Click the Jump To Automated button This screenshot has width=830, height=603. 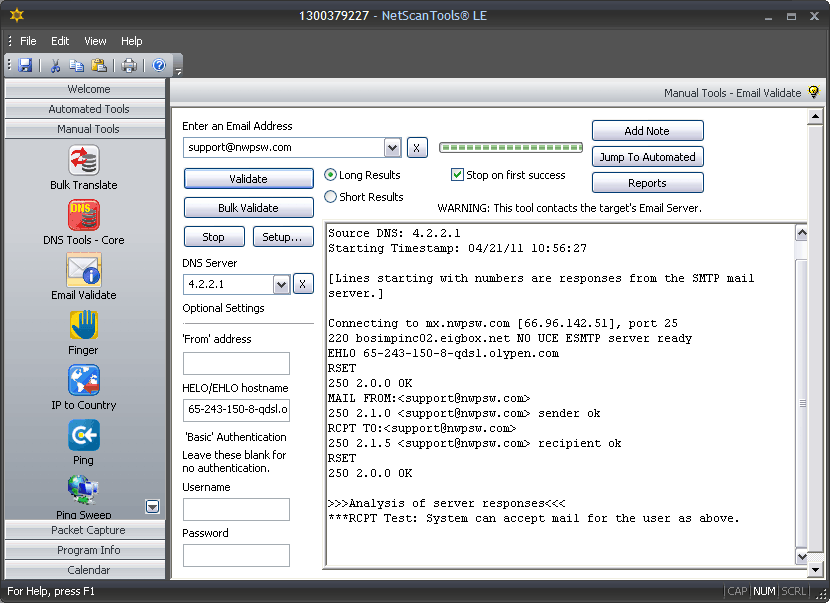pyautogui.click(x=647, y=157)
